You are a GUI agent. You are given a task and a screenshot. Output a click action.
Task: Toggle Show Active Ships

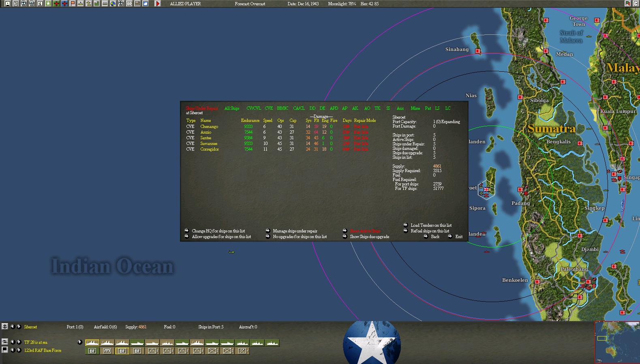click(365, 231)
